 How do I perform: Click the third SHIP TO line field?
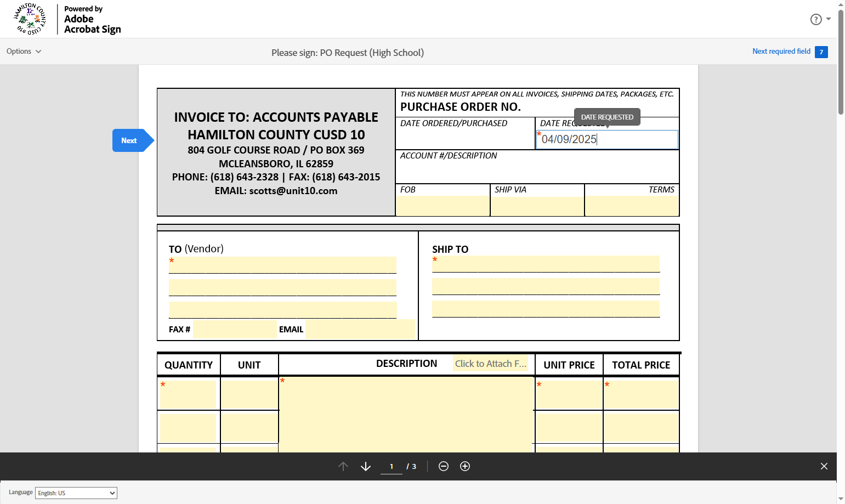[546, 309]
